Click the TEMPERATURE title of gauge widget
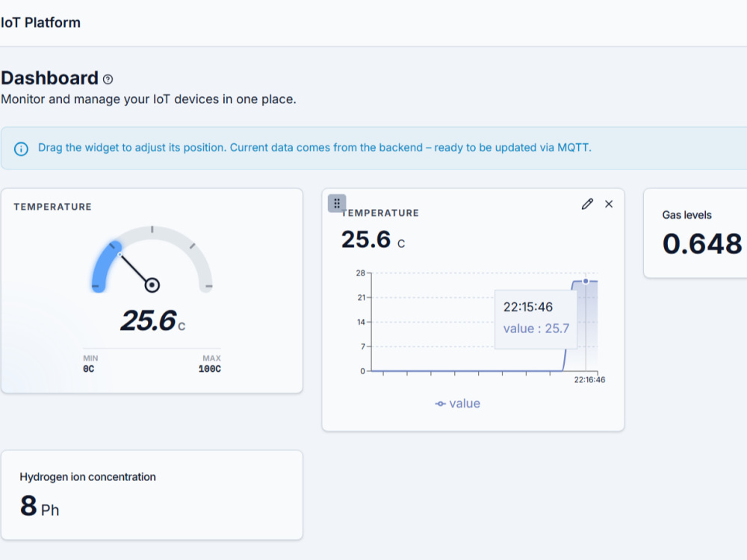Screen dimensions: 747x560 point(52,207)
